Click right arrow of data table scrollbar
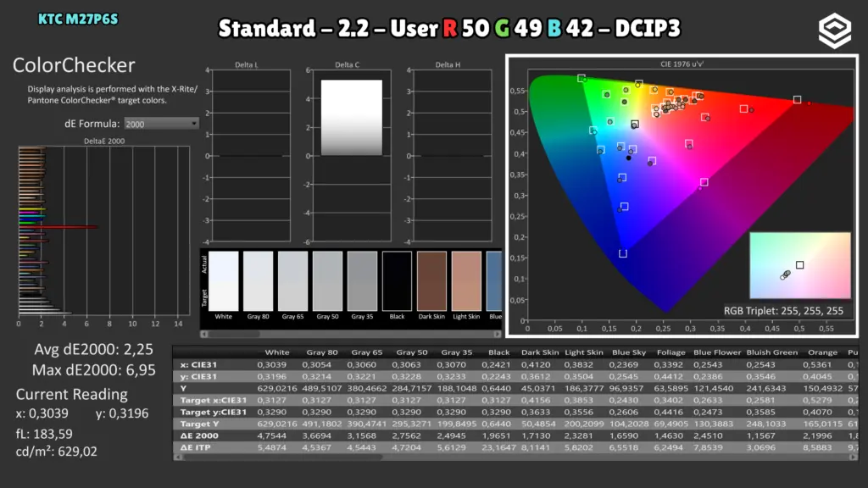The image size is (868, 488). pyautogui.click(x=853, y=457)
